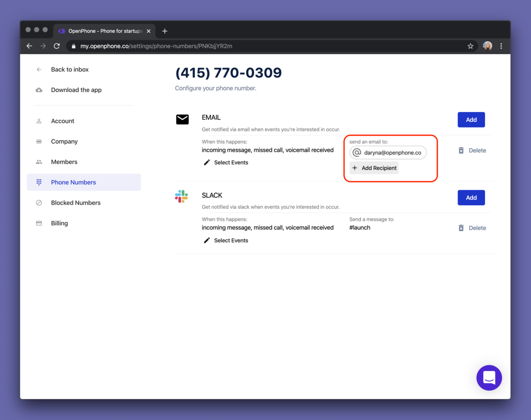Click the @ icon in recipient chip
Image resolution: width=531 pixels, height=420 pixels.
[x=357, y=153]
